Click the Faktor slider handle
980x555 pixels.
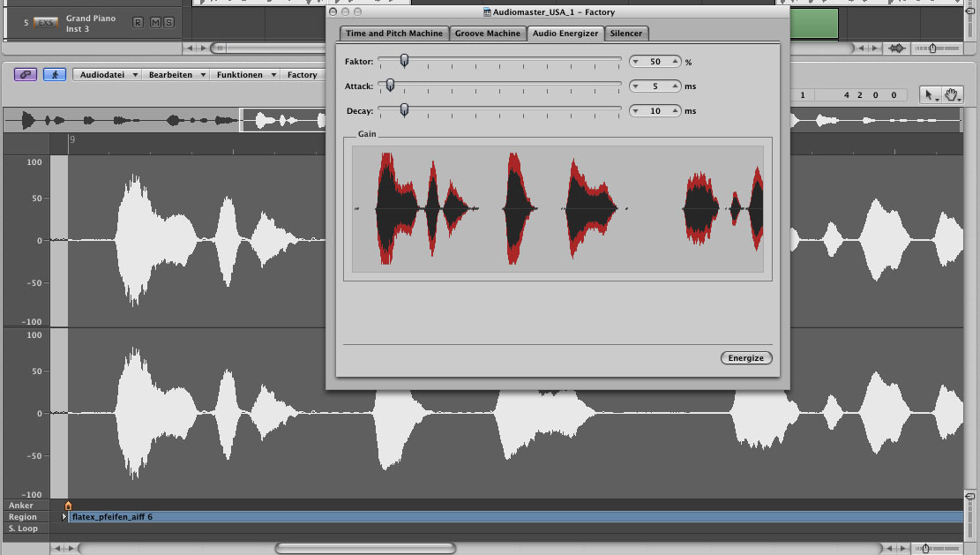pyautogui.click(x=404, y=61)
